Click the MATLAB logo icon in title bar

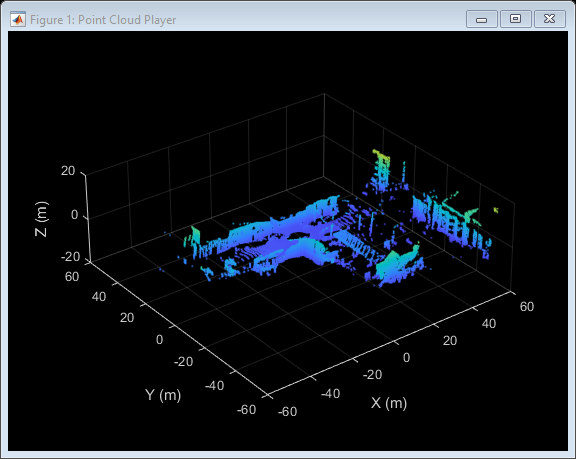[18, 19]
